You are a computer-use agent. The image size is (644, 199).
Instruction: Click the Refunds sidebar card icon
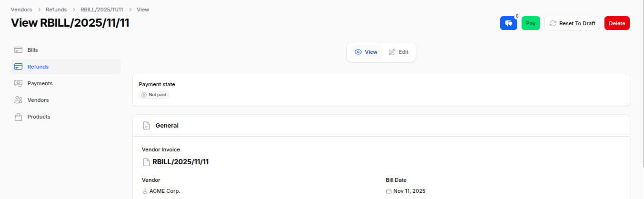click(19, 67)
